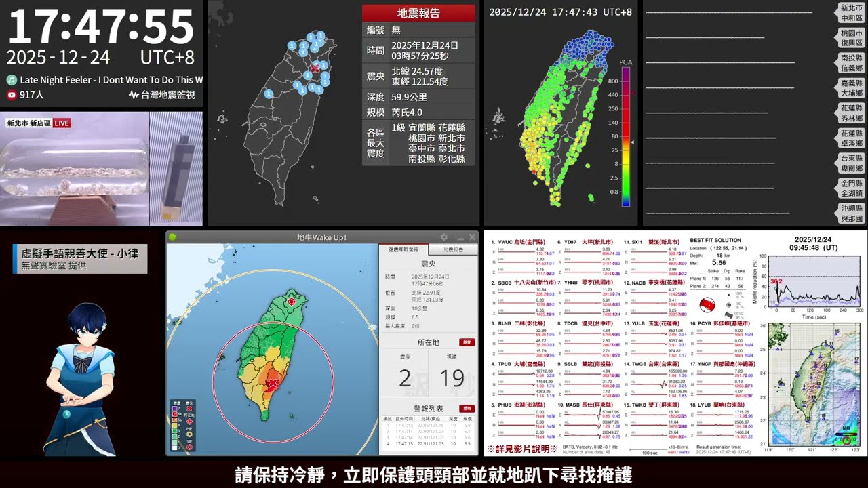This screenshot has height=488, width=868.
Task: Click the Late Night Feeler song title
Action: (111, 80)
